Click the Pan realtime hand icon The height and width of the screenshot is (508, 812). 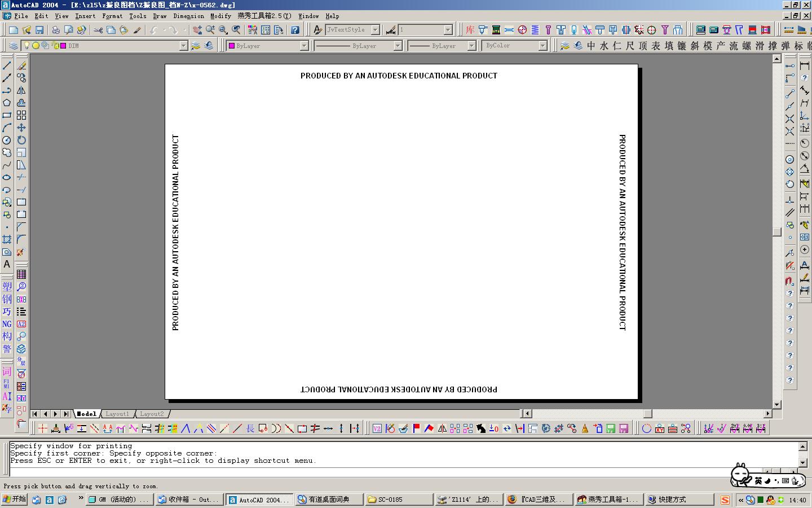click(197, 30)
